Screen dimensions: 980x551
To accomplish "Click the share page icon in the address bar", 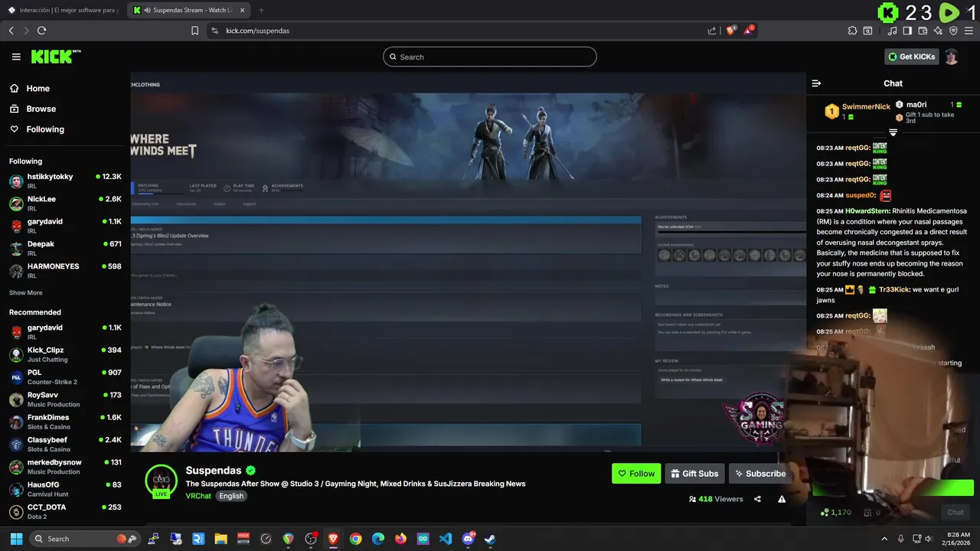I will coord(712,31).
